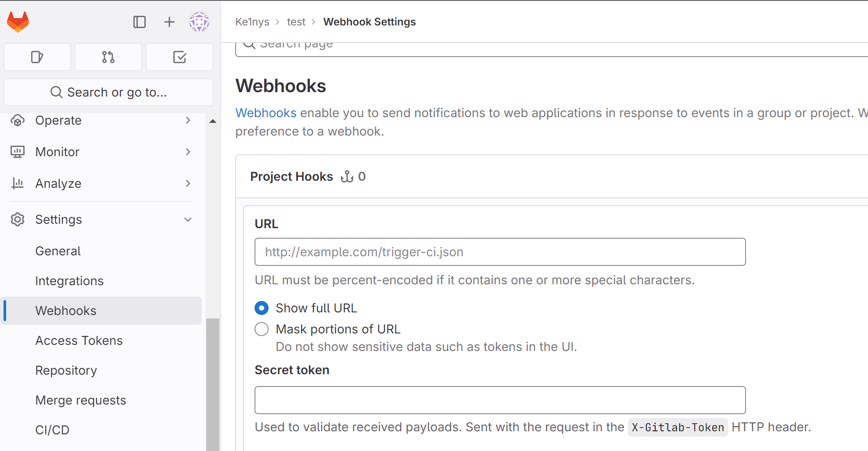
Task: Open the create new plus menu
Action: 169,22
